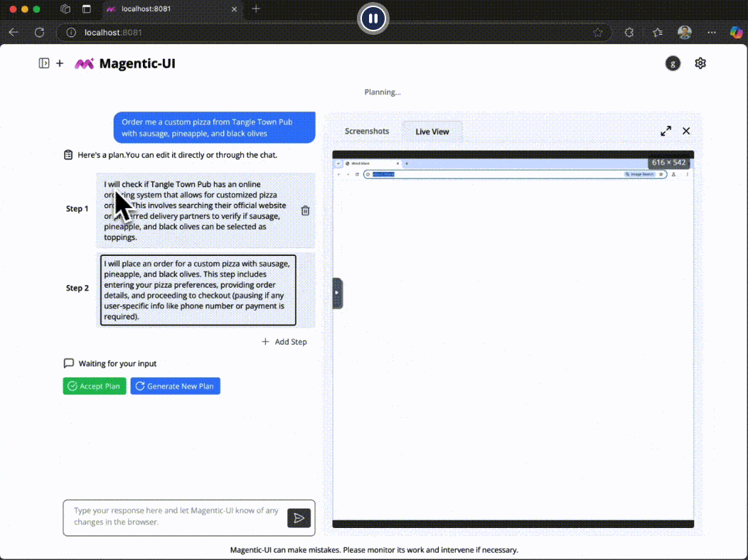Click the clipboard plan icon
This screenshot has height=560, width=748.
click(68, 155)
